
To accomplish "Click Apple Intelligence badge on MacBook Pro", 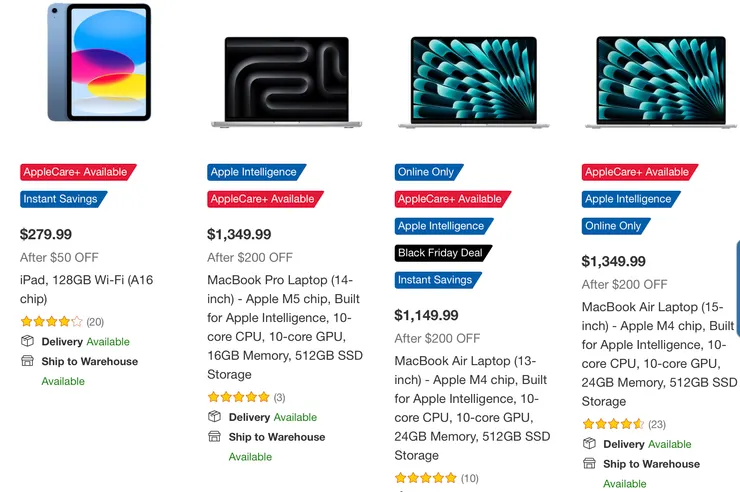I will point(254,172).
